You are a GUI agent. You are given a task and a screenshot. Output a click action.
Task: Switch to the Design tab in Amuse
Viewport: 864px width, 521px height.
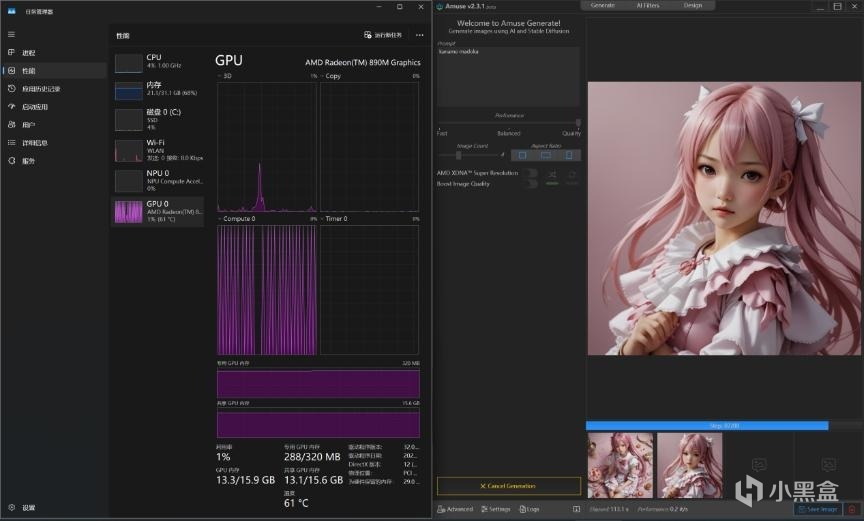[x=693, y=5]
